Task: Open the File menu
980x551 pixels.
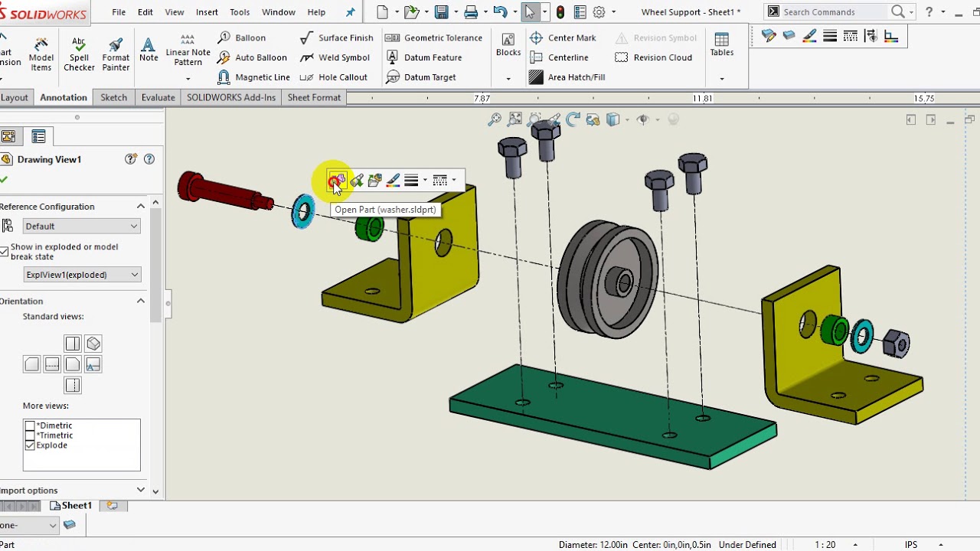Action: [x=119, y=12]
